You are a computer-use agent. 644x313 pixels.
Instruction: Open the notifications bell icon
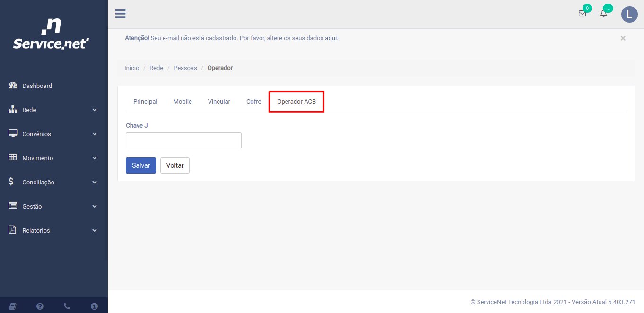pos(604,14)
